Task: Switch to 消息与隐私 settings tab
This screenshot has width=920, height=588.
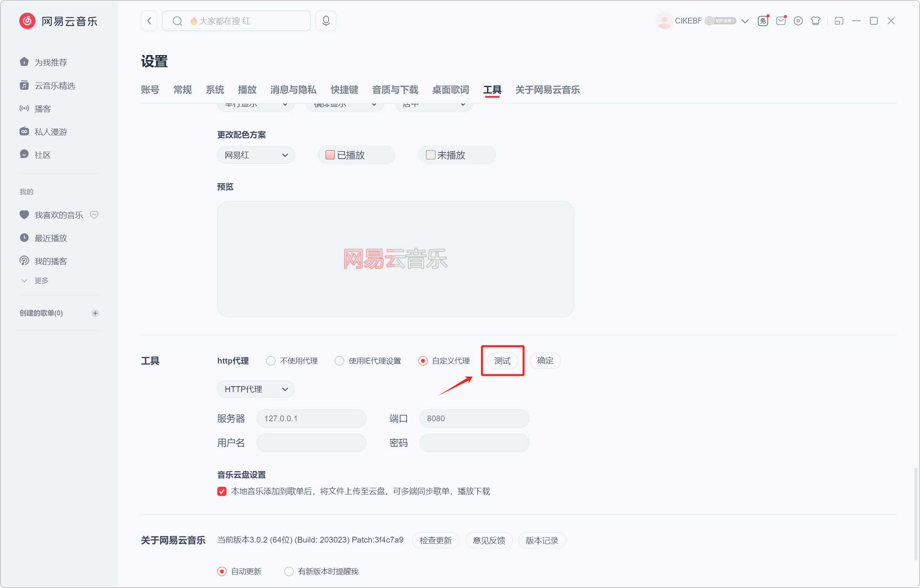Action: coord(294,90)
